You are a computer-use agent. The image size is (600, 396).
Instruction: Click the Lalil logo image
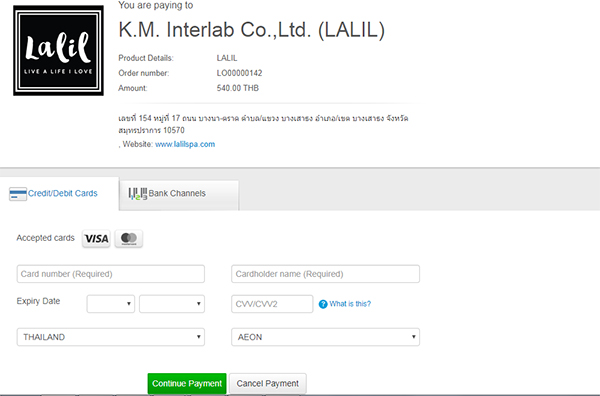pos(59,51)
